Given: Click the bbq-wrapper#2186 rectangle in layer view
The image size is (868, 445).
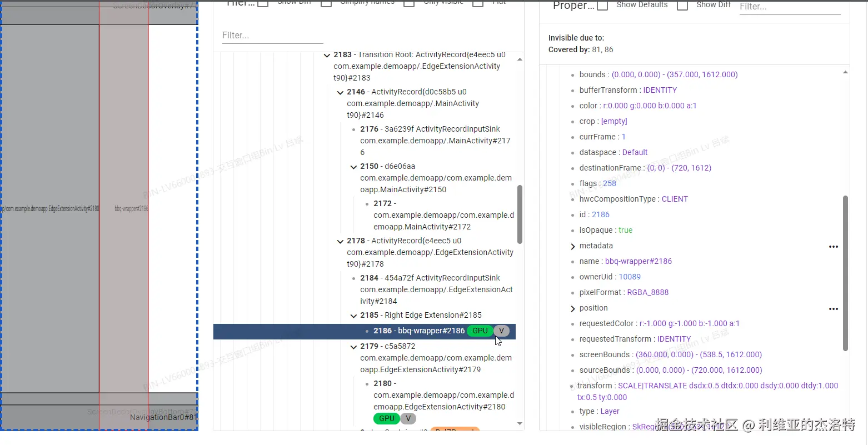Looking at the screenshot, I should pos(124,209).
